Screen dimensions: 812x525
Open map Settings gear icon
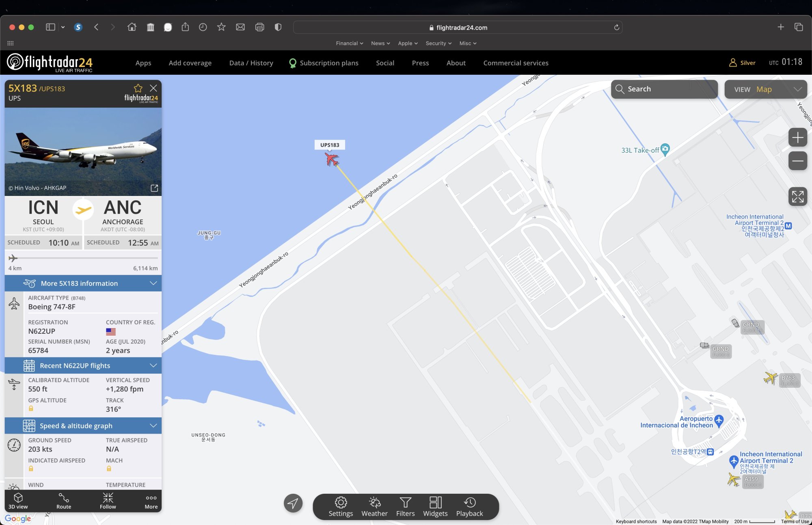point(341,503)
